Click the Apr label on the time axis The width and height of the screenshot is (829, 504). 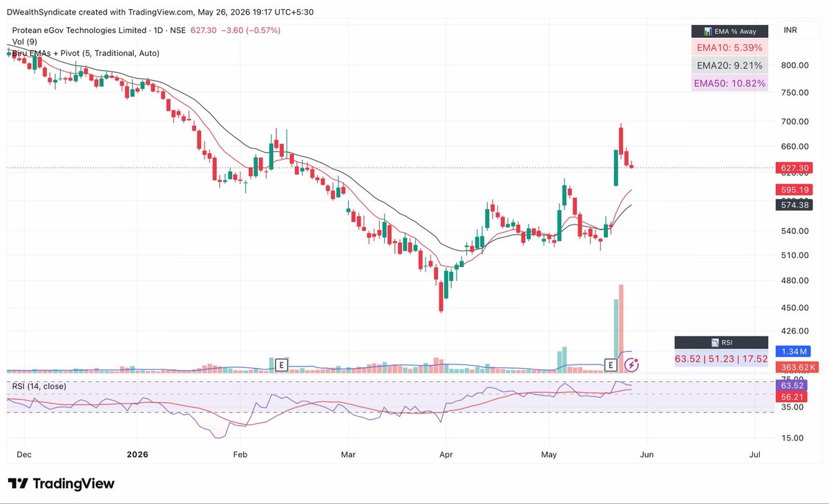(x=446, y=454)
